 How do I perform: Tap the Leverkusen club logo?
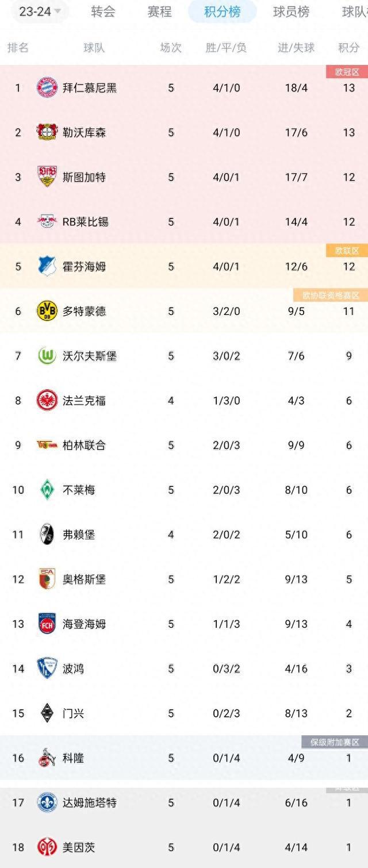coord(47,133)
